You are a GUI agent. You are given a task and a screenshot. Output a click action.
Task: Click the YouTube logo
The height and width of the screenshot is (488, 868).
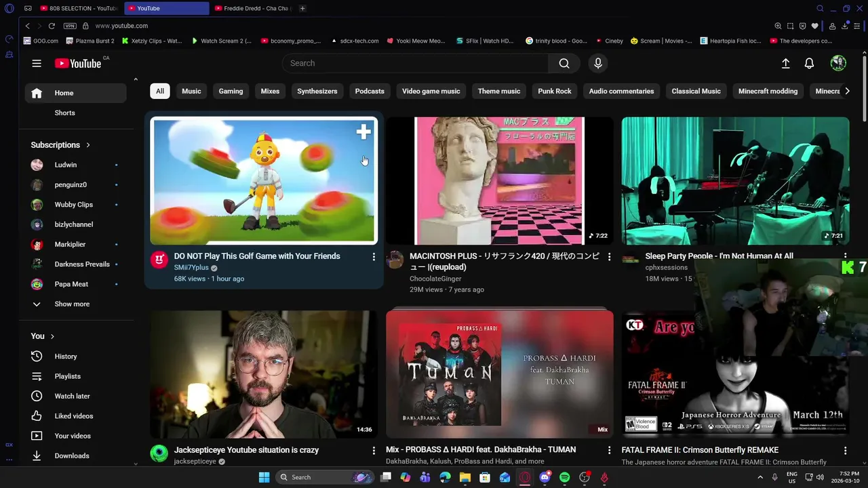[78, 63]
